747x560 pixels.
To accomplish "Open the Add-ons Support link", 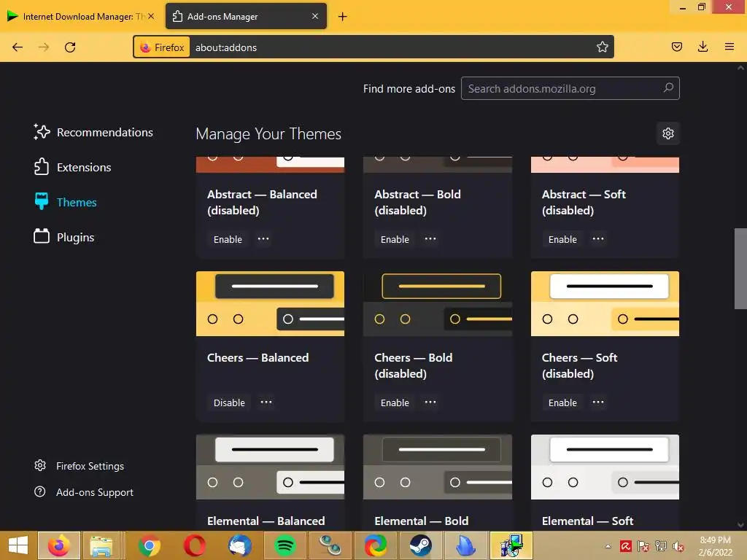I will click(x=95, y=492).
